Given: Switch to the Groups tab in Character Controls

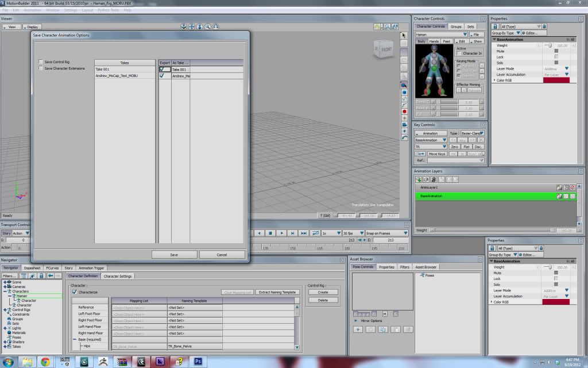Looking at the screenshot, I should pos(456,26).
